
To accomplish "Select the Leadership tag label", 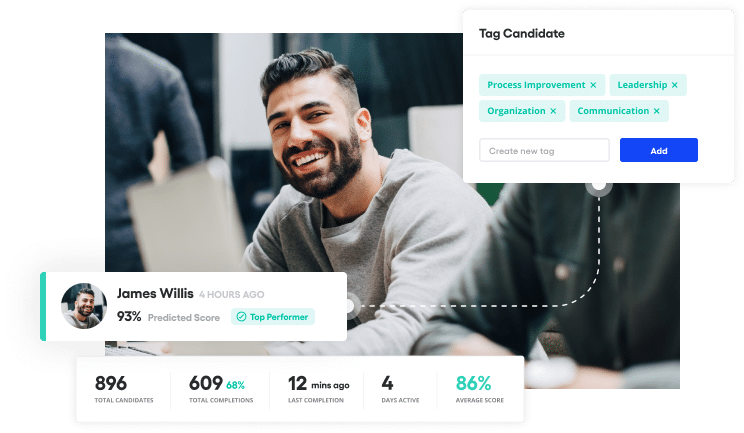I will point(642,85).
